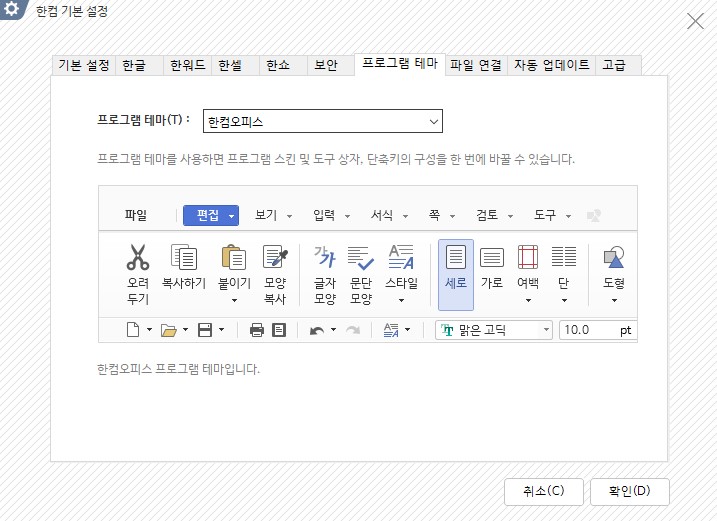Open the 검토 menu in preview
This screenshot has width=717, height=521.
click(494, 215)
